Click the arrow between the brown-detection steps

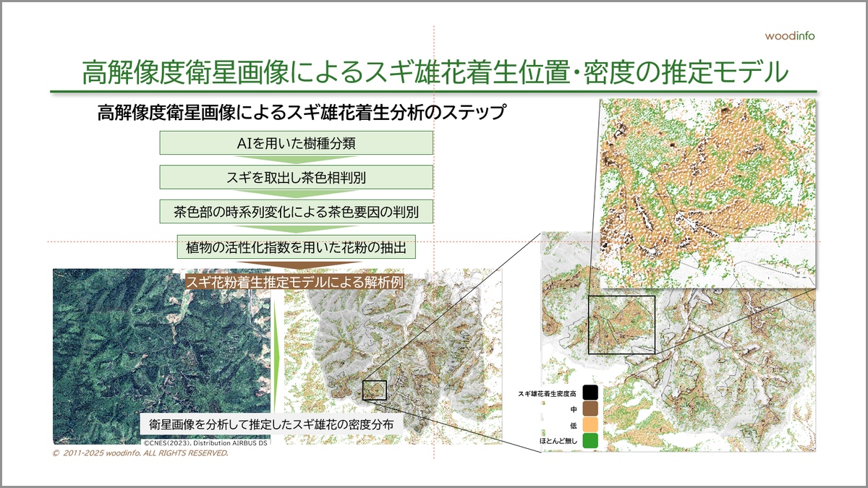pyautogui.click(x=295, y=192)
